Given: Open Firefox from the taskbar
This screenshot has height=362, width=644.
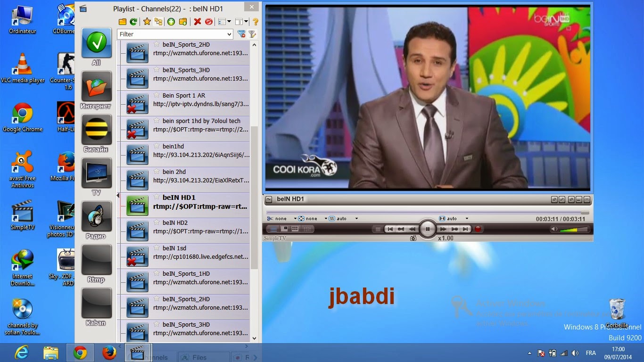Looking at the screenshot, I should click(x=109, y=352).
